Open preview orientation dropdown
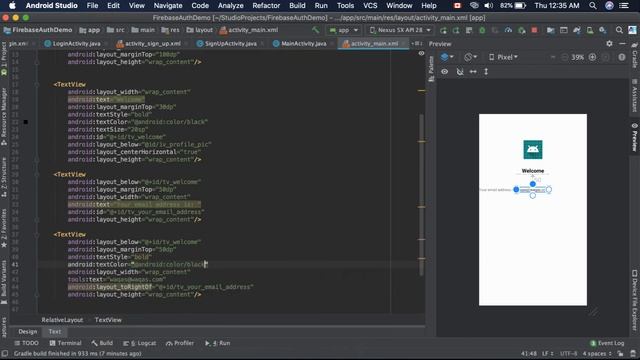 point(471,57)
